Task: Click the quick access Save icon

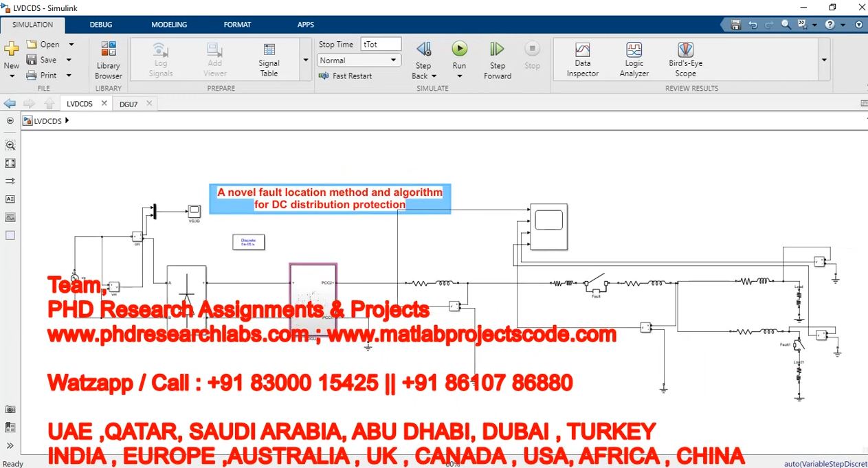Action: [736, 25]
